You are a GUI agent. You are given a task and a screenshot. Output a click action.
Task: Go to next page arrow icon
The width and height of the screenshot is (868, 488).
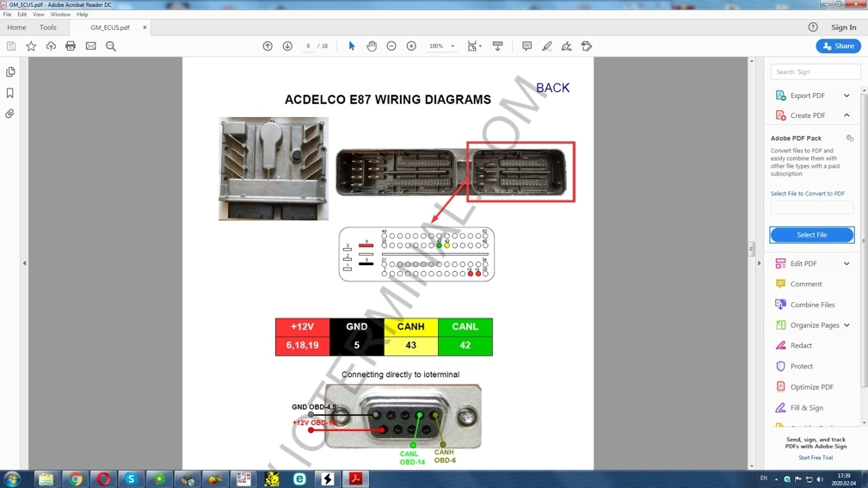coord(287,46)
